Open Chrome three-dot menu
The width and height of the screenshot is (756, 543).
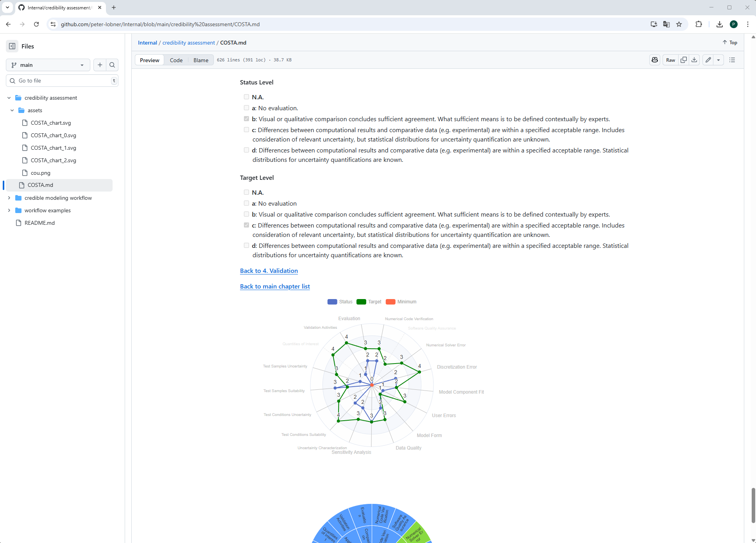748,24
